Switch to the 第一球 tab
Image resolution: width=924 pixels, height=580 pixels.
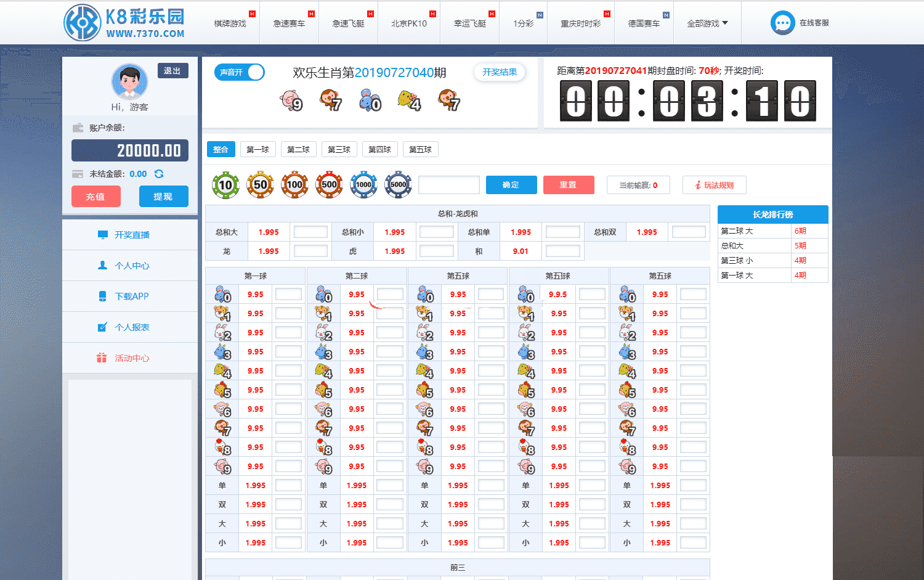pyautogui.click(x=257, y=149)
